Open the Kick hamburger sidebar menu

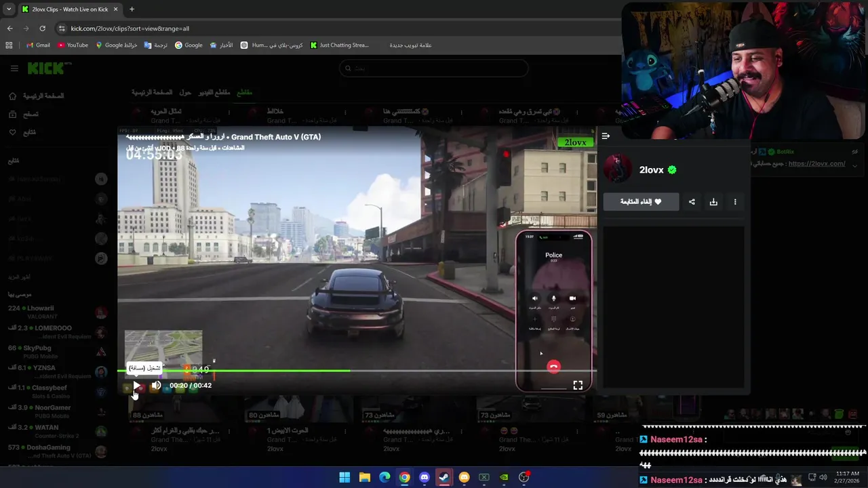pos(14,68)
